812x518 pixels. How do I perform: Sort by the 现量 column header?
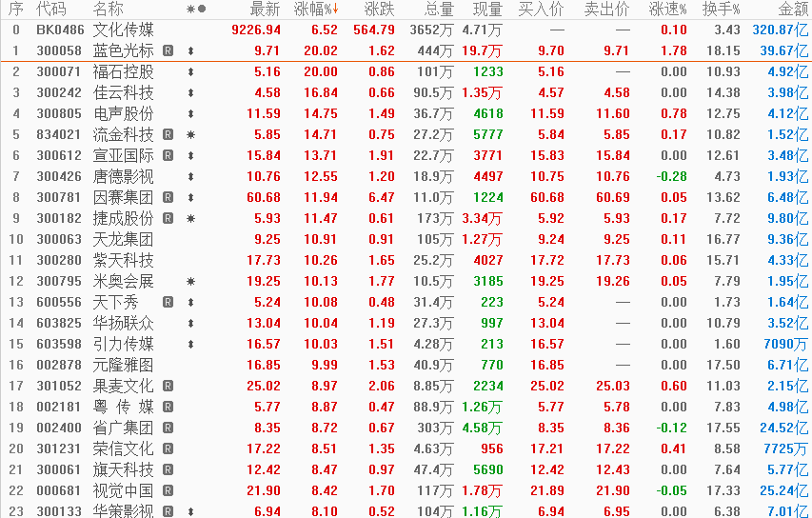click(487, 9)
